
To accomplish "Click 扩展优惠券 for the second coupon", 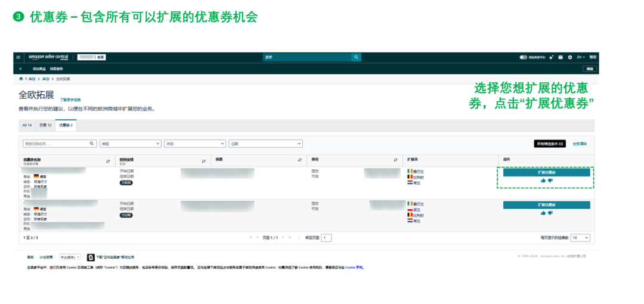I will tap(547, 204).
